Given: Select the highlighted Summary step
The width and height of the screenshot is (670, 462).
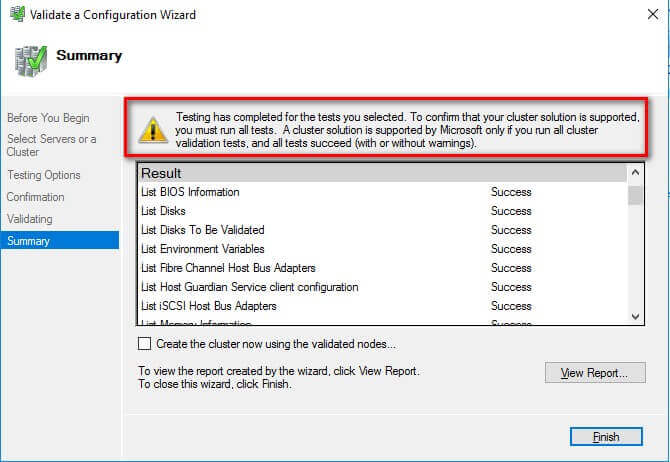Looking at the screenshot, I should [x=60, y=240].
